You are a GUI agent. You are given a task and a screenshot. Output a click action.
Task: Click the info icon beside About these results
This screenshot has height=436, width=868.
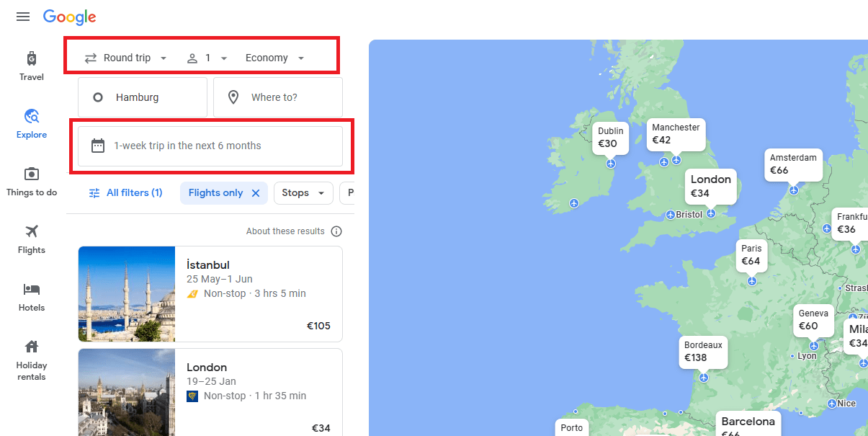pyautogui.click(x=336, y=231)
